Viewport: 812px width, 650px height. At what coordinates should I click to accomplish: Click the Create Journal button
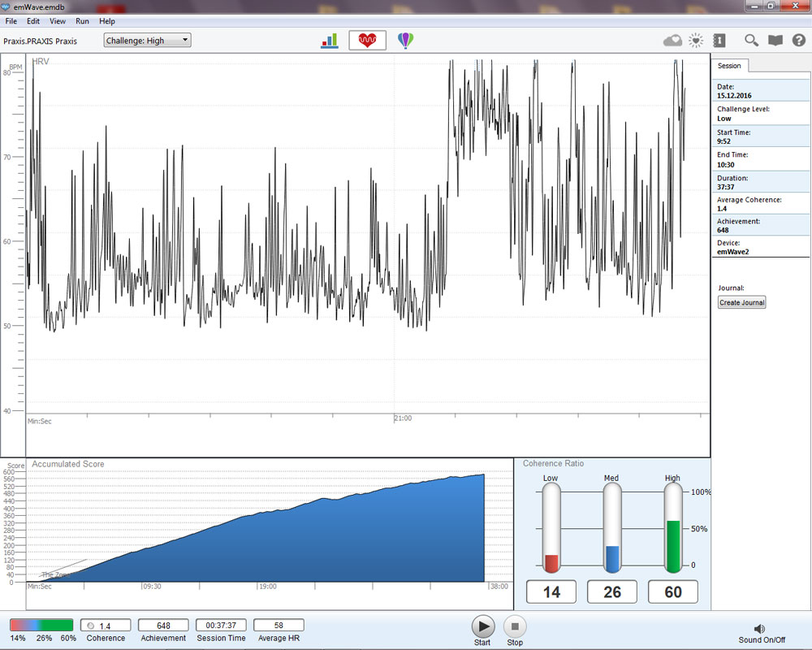pos(742,302)
